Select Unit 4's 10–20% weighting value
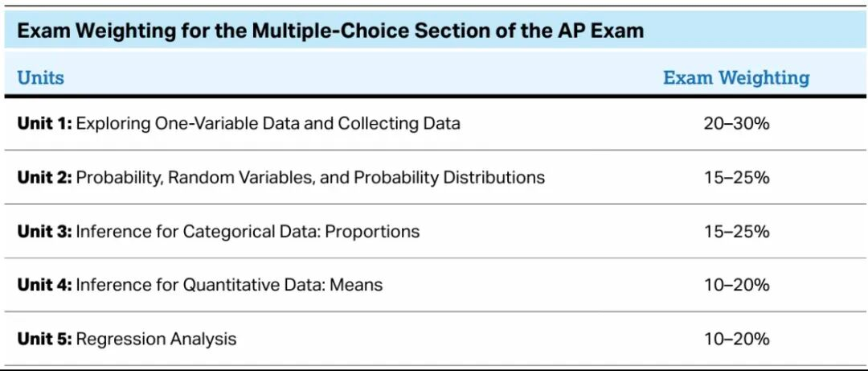This screenshot has height=371, width=868. (x=736, y=285)
